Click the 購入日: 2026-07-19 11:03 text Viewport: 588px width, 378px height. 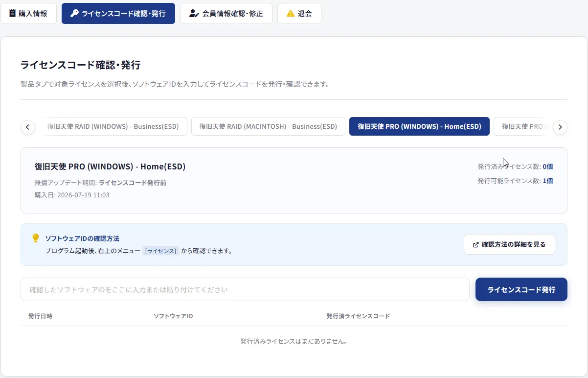72,195
